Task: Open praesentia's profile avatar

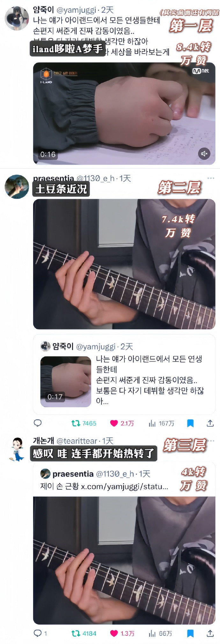Action: 17,187
